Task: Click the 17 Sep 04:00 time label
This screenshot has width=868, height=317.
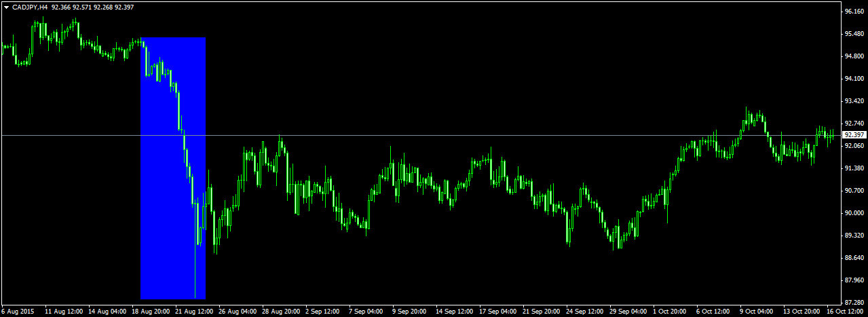Action: coord(498,312)
